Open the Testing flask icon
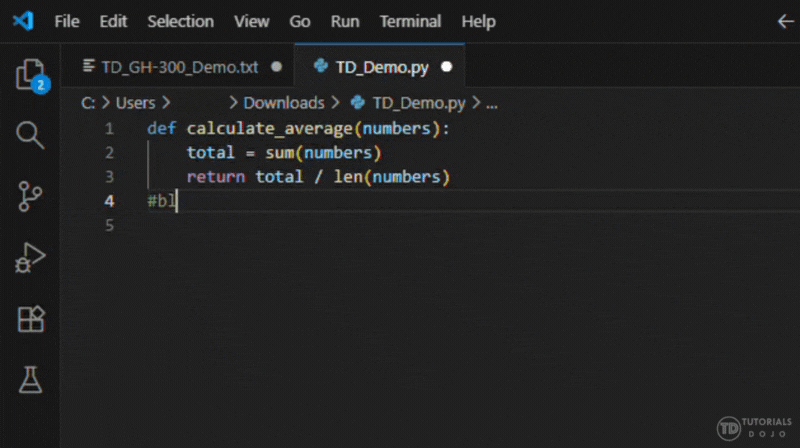The height and width of the screenshot is (448, 800). [30, 379]
